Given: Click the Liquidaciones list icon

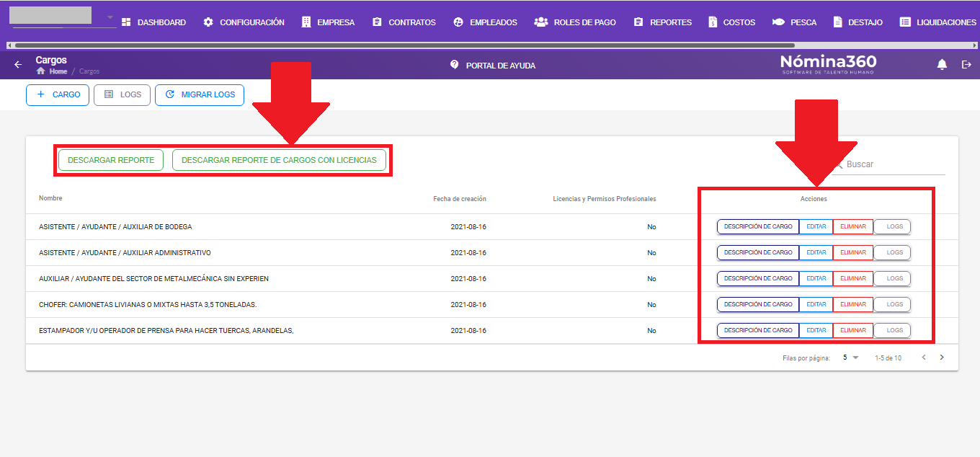Looking at the screenshot, I should pos(905,22).
